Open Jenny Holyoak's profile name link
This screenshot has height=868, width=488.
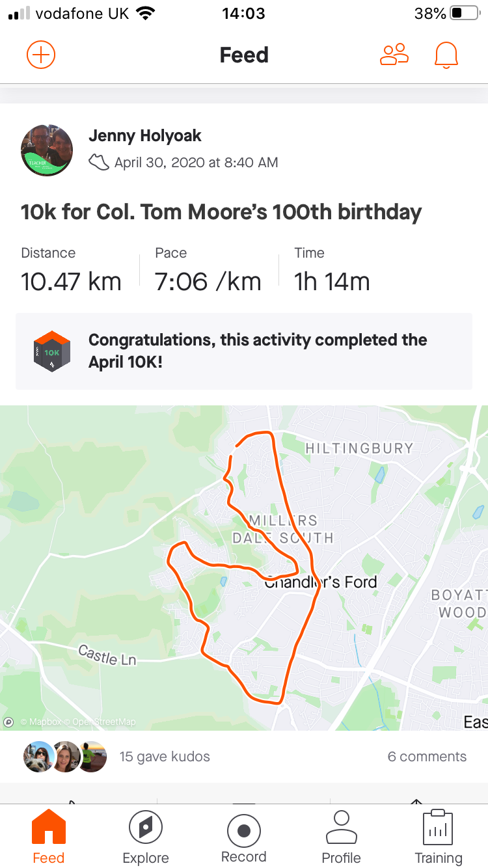tap(145, 136)
